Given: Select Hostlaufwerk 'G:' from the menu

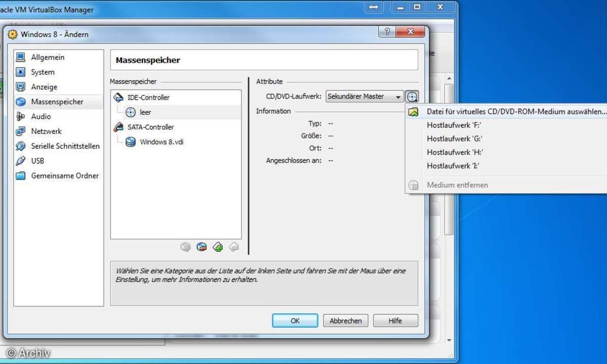Looking at the screenshot, I should (455, 139).
